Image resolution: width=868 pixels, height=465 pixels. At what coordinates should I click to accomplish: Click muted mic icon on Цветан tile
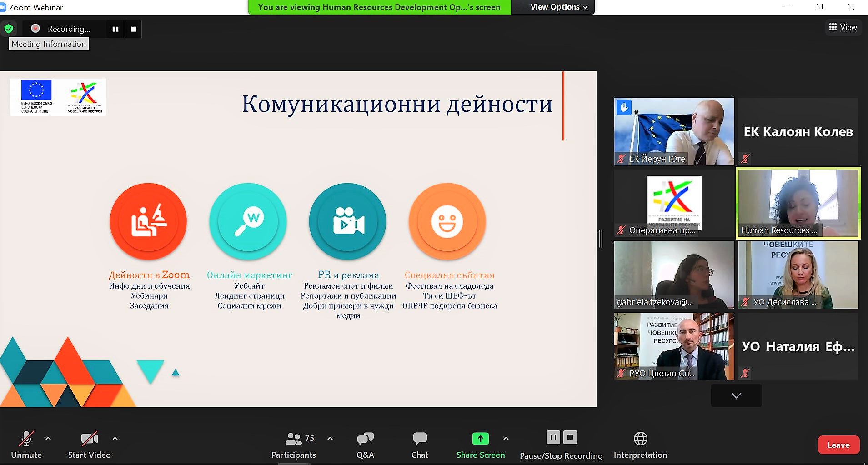(621, 373)
